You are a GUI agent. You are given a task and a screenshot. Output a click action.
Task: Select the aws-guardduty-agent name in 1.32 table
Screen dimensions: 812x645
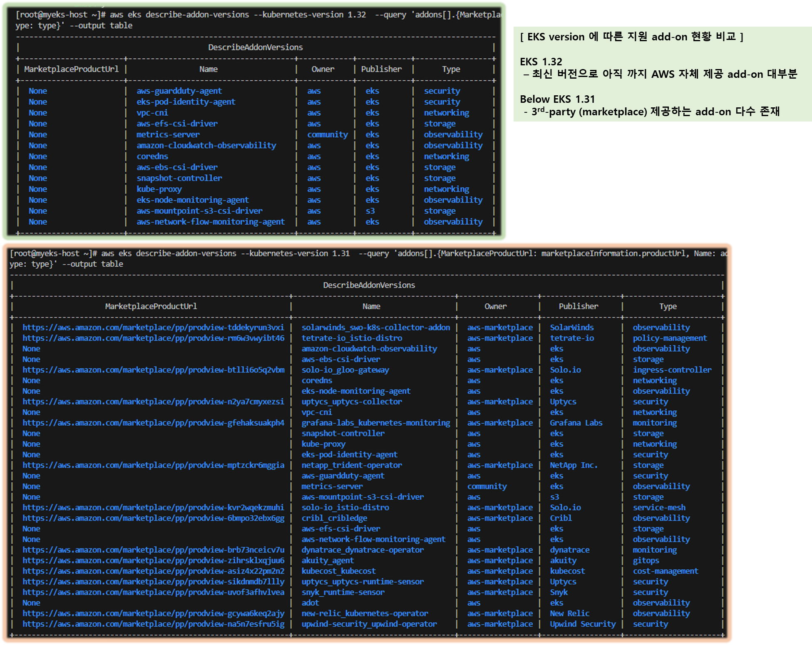[179, 91]
